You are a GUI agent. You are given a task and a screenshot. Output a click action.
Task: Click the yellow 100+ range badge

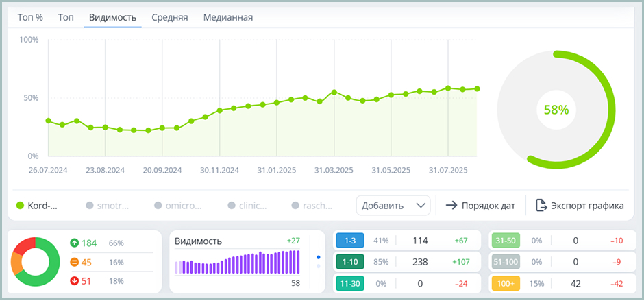506,282
